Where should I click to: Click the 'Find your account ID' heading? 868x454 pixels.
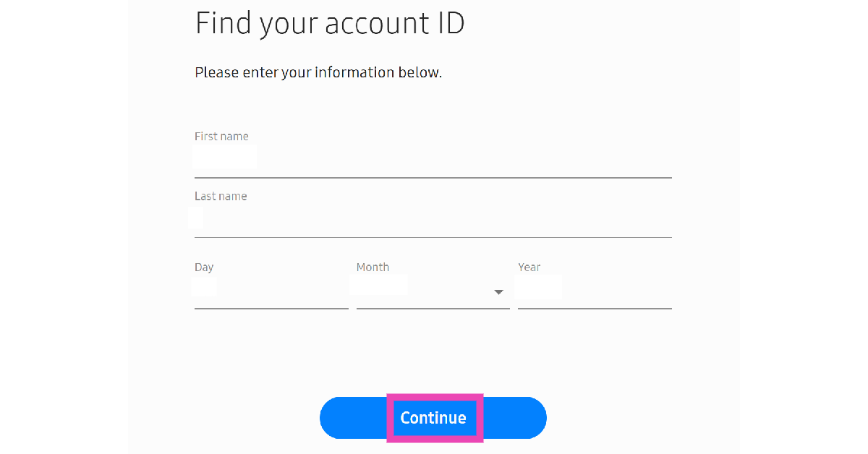click(x=330, y=23)
